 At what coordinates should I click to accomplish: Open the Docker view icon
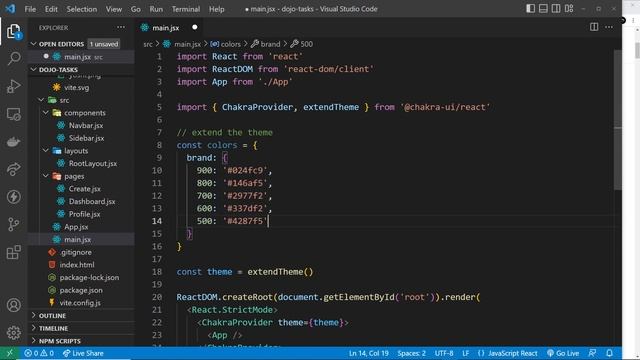coord(13,142)
